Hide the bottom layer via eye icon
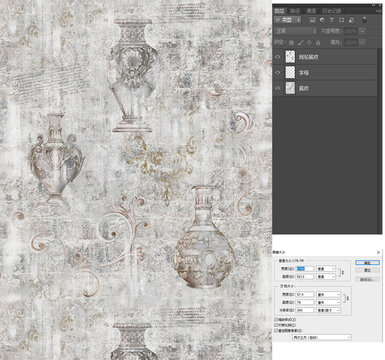 click(278, 88)
